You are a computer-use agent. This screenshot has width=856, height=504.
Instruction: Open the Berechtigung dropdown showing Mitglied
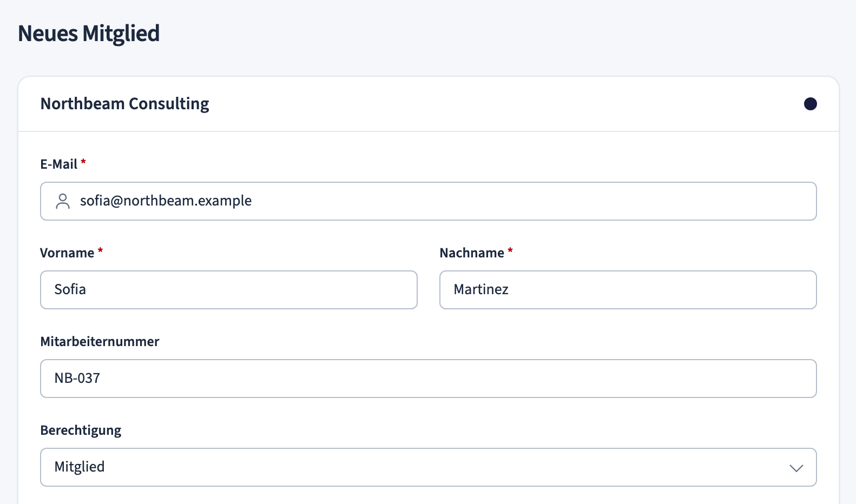428,467
